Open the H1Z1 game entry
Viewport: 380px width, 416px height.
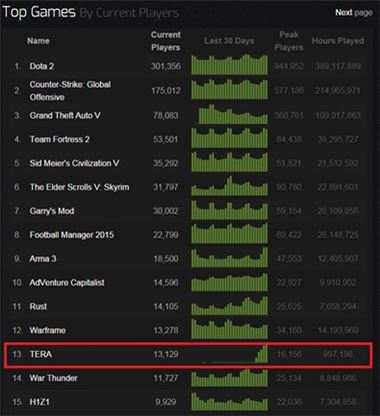(39, 402)
